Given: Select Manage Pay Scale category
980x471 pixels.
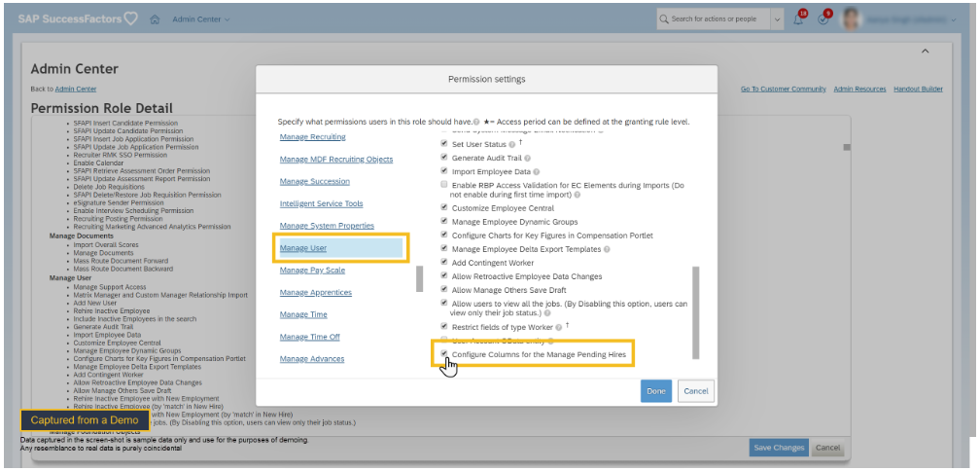Looking at the screenshot, I should click(312, 271).
